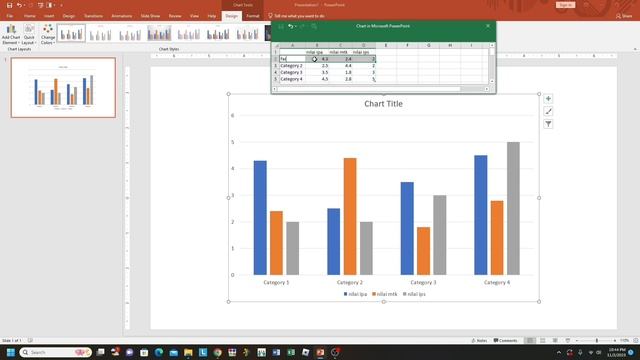Click the zoom slider handle
640x360 pixels.
pos(597,340)
